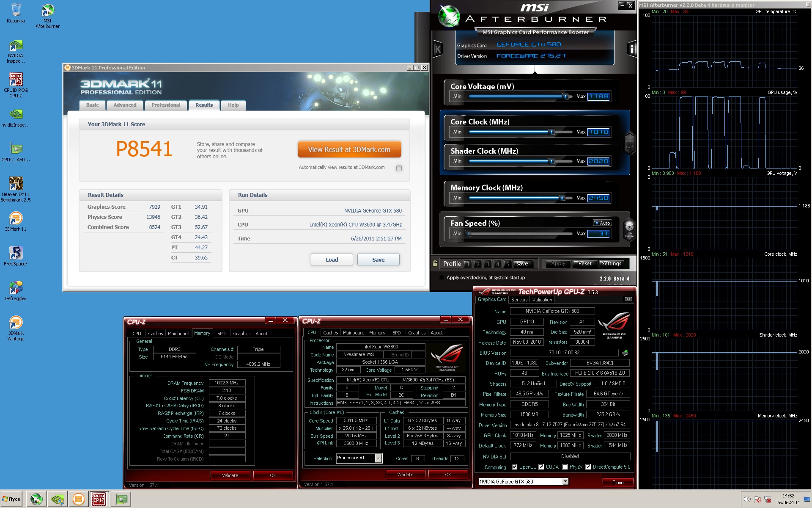
Task: Click the Afterburner information i side button
Action: (x=631, y=49)
